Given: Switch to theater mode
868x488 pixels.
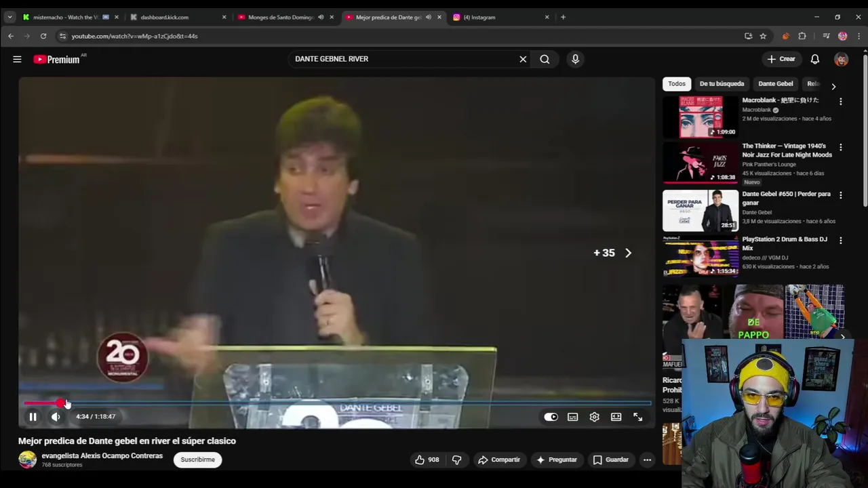Looking at the screenshot, I should pos(616,417).
